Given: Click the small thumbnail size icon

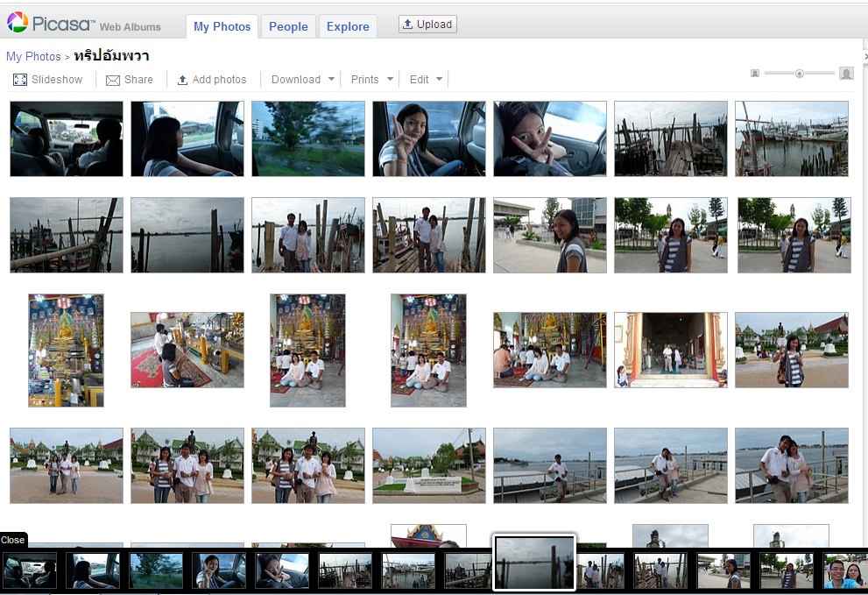Looking at the screenshot, I should tap(755, 74).
